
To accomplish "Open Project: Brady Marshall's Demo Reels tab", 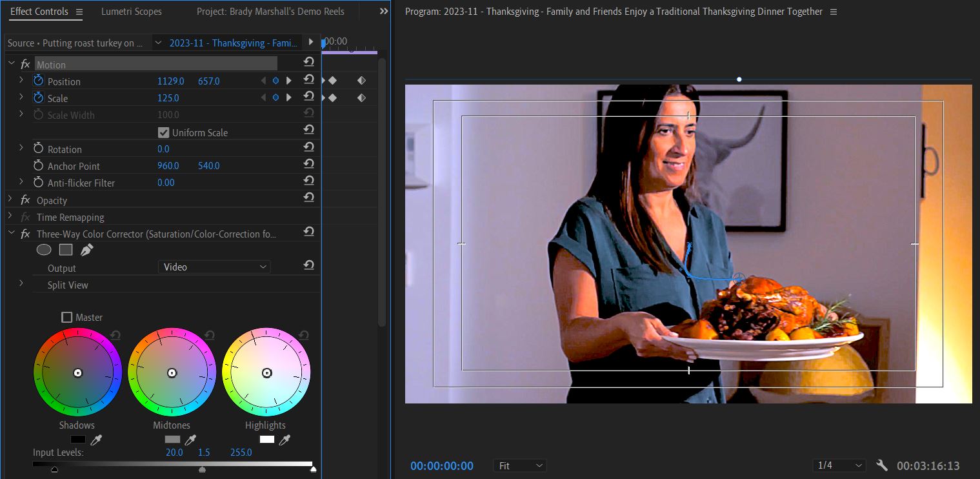I will click(270, 12).
